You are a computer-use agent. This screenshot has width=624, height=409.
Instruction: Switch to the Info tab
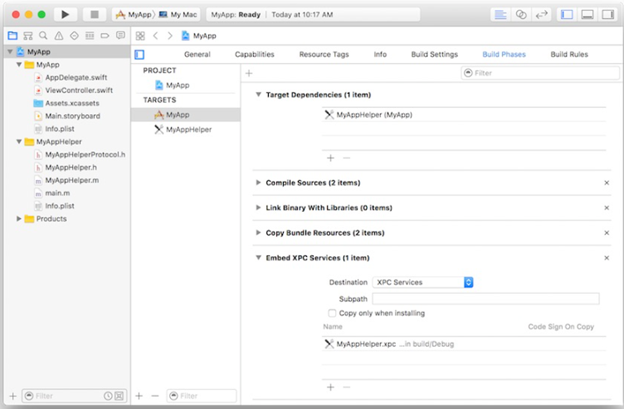click(x=380, y=55)
